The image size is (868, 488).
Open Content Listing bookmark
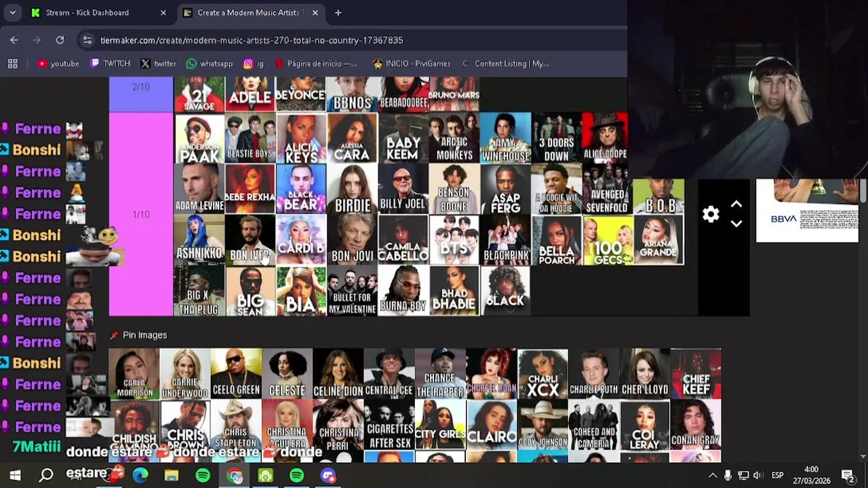coord(505,64)
